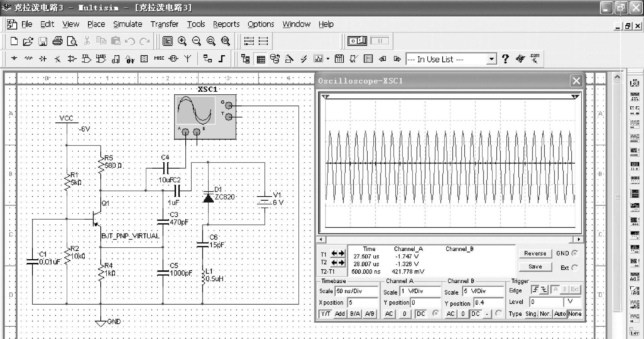Open the spreadsheet view grid icon
The height and width of the screenshot is (339, 644).
click(x=261, y=59)
